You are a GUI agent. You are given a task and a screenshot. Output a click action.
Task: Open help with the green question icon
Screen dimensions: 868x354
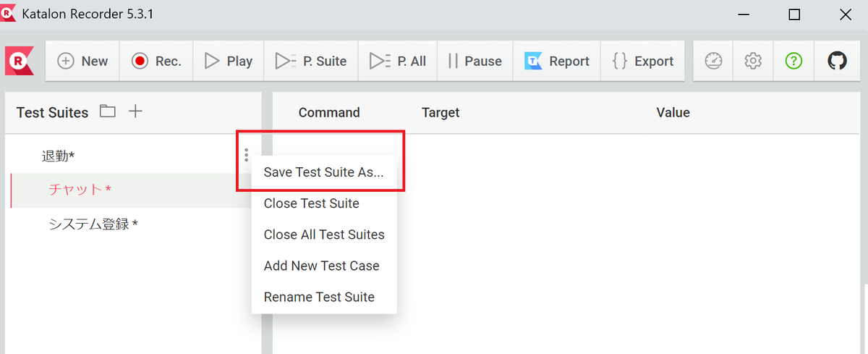point(793,62)
